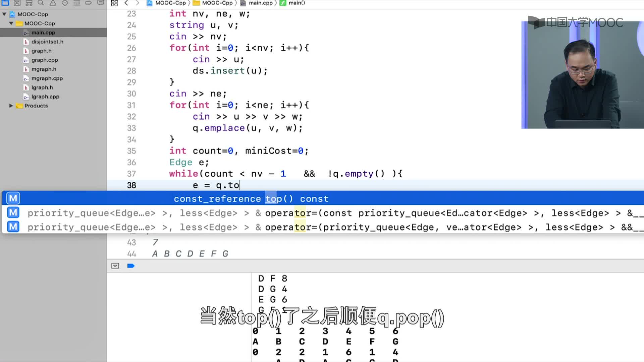Open the Source Control navigator
This screenshot has width=644, height=362.
[x=17, y=3]
